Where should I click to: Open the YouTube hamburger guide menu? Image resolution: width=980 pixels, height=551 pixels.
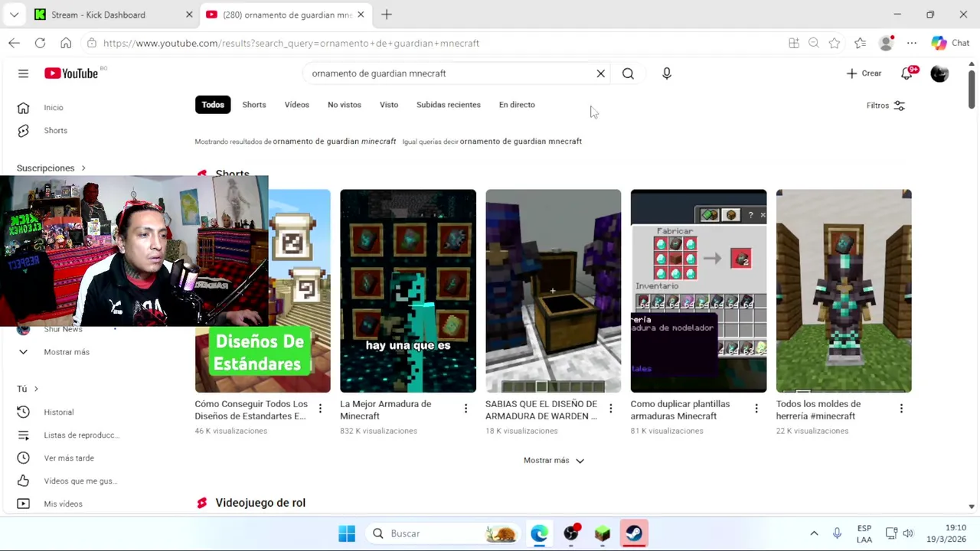(x=23, y=73)
